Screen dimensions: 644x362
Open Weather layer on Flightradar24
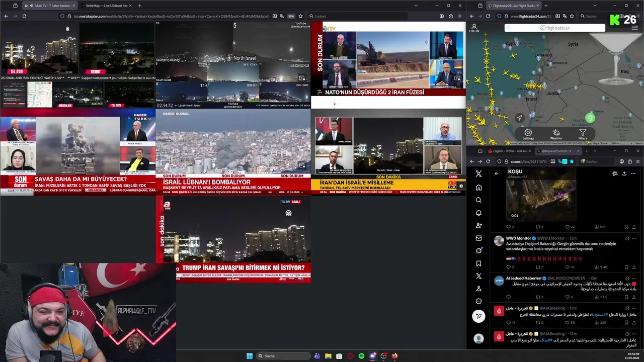556,134
